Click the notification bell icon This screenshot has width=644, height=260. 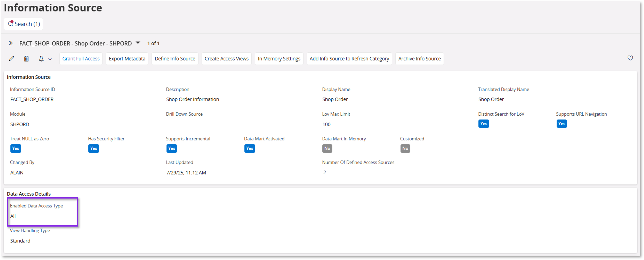click(41, 59)
